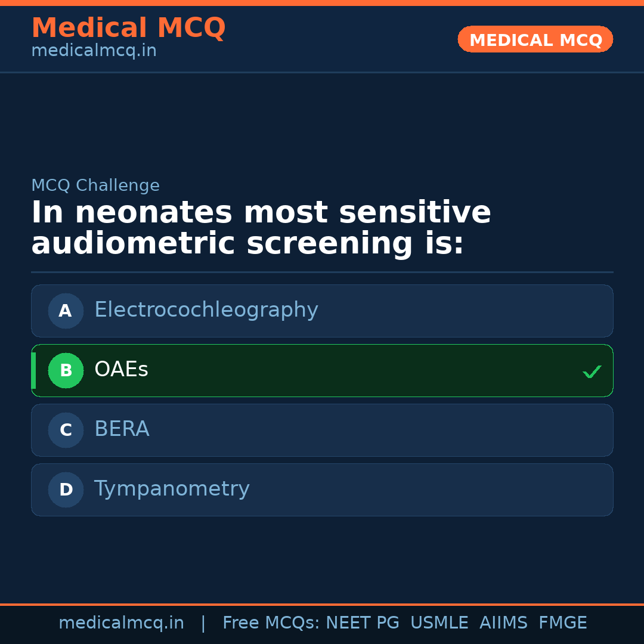Click the large "Medical MCQ" header title
Image resolution: width=644 pixels, height=644 pixels.
coord(128,28)
